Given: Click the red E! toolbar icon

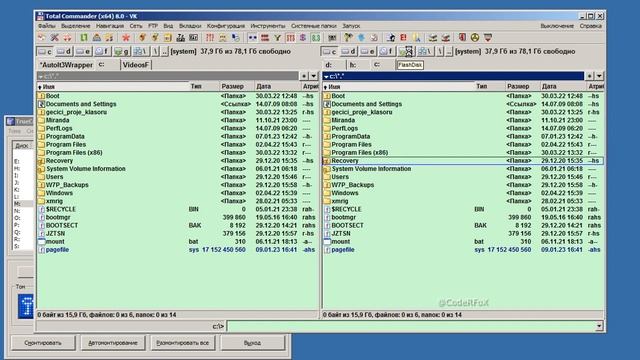Looking at the screenshot, I should (403, 38).
